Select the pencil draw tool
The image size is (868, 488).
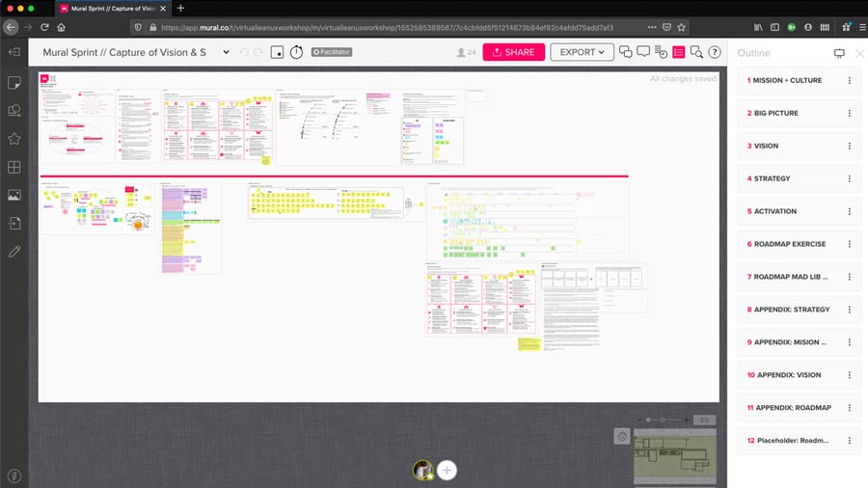(14, 252)
